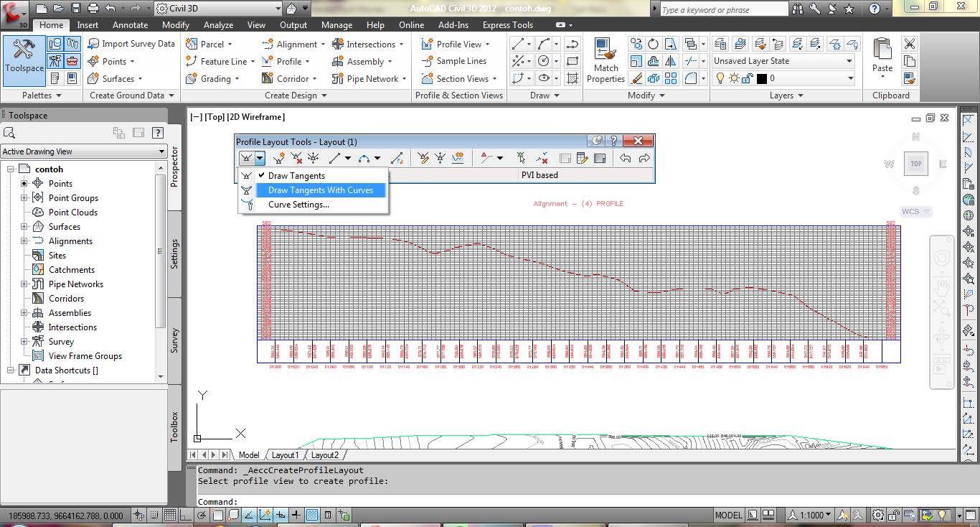Click the black layer color swatch
This screenshot has height=527, width=980.
(762, 78)
